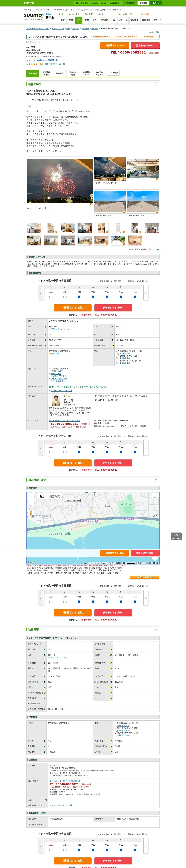Viewport: 186px width, 868px height.
Task: Click the map zoom in plus icon
Action: 31,496
